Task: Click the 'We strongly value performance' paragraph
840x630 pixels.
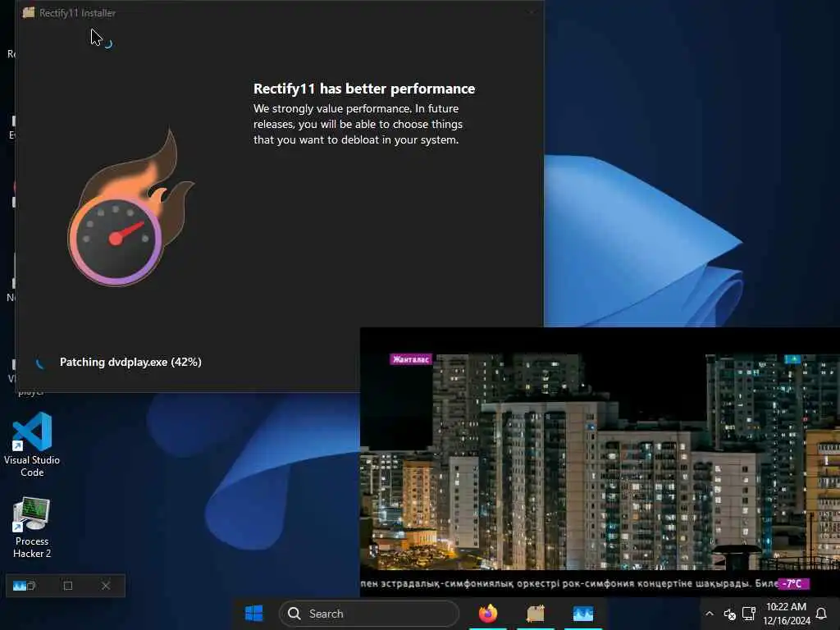Action: (358, 124)
